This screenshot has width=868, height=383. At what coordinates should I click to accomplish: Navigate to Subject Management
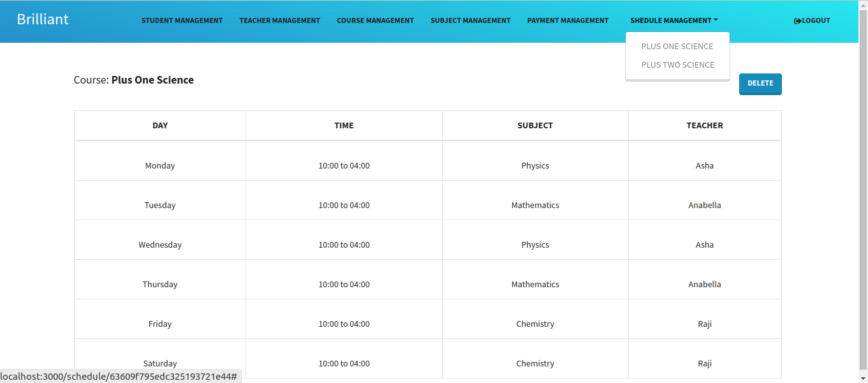pos(471,20)
